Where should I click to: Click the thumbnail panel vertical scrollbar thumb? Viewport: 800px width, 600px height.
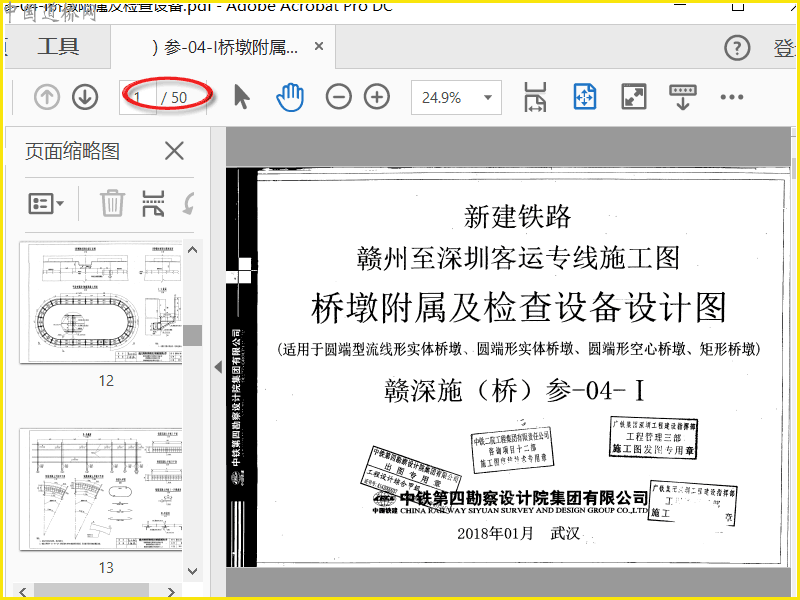192,336
